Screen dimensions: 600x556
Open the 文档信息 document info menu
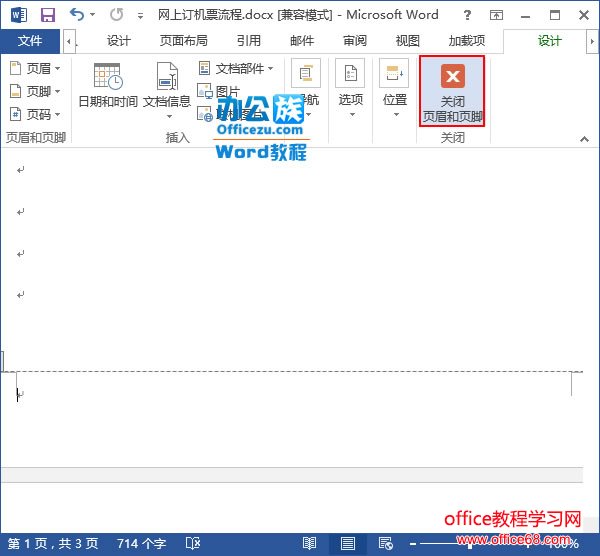pos(167,90)
